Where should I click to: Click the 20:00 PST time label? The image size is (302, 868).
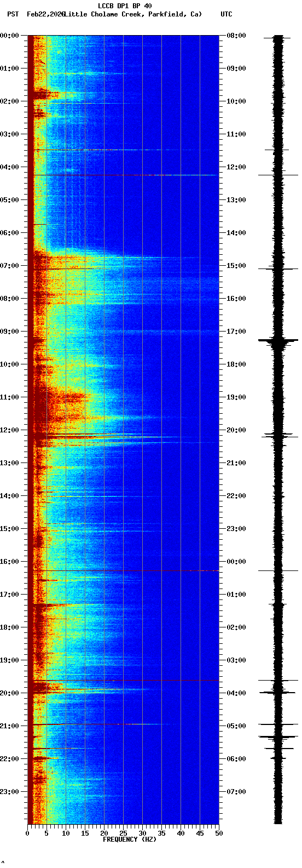point(9,693)
